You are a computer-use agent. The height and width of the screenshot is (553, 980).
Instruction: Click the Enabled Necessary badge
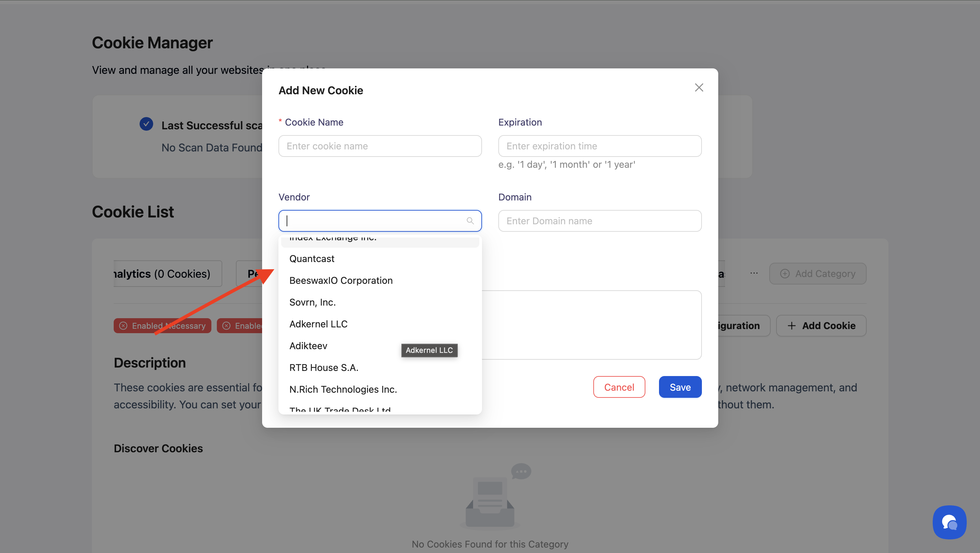[x=162, y=326]
